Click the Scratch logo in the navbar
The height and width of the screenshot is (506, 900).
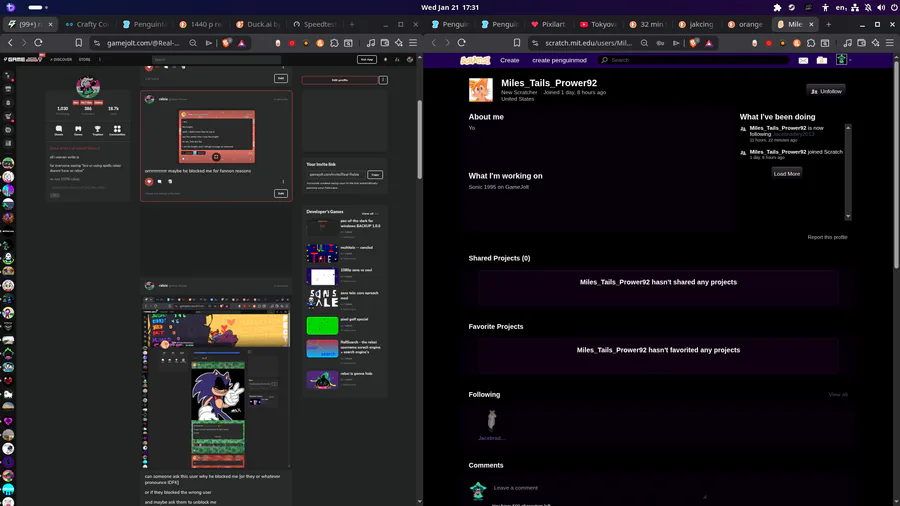(475, 60)
